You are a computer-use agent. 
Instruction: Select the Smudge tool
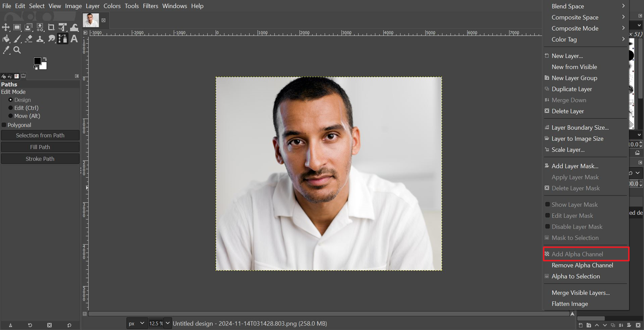(x=51, y=39)
